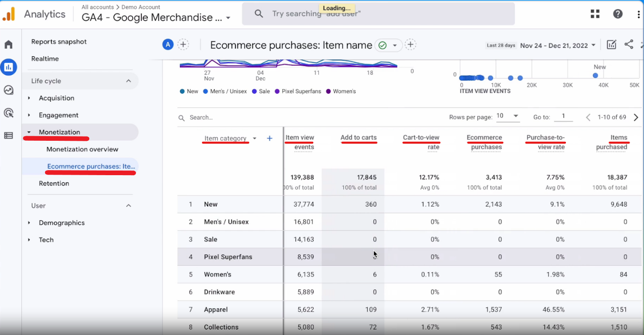This screenshot has width=644, height=335.
Task: Click the share report icon
Action: tap(629, 45)
